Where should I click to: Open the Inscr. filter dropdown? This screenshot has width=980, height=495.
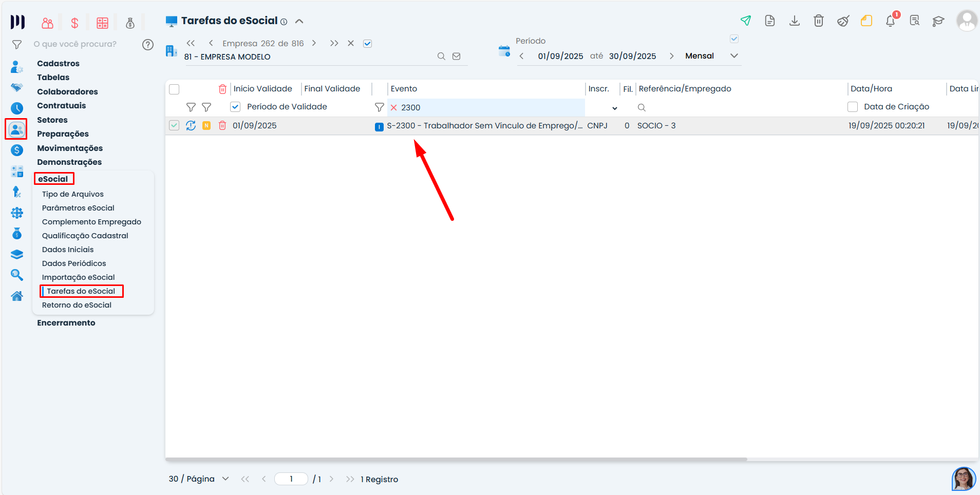tap(614, 108)
